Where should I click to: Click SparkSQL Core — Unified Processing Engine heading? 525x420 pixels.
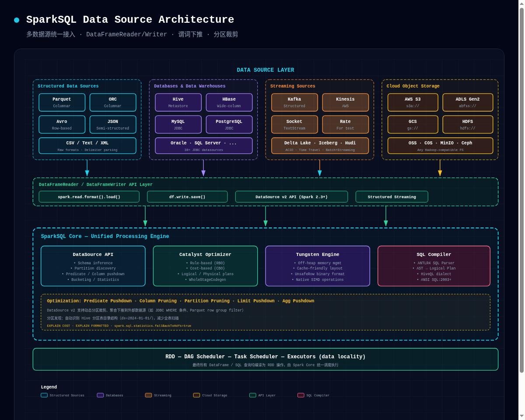(x=105, y=237)
